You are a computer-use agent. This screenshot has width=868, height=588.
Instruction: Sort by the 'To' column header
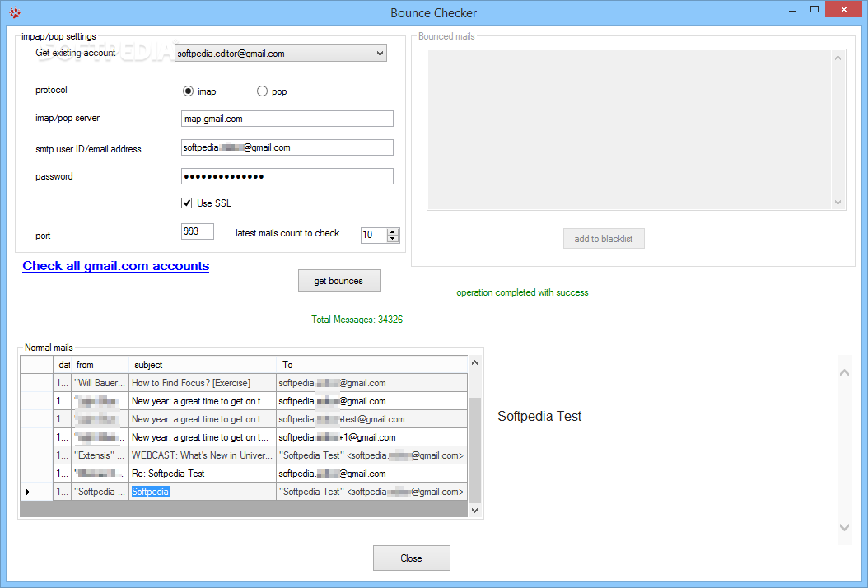pyautogui.click(x=372, y=365)
